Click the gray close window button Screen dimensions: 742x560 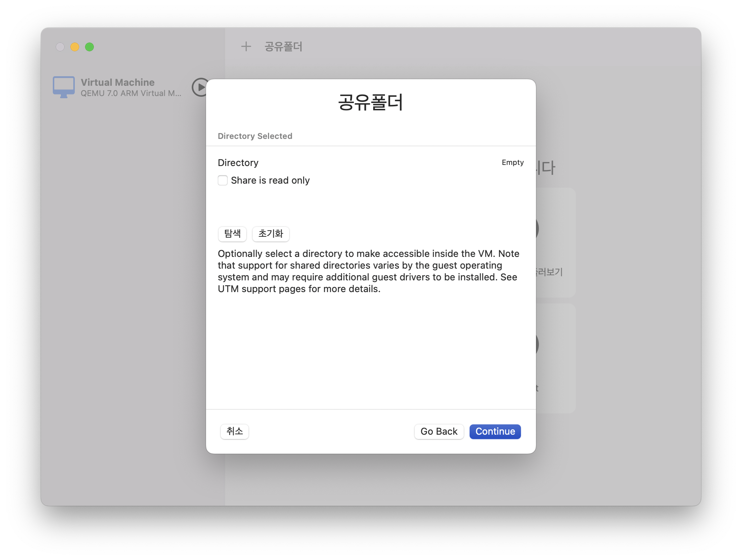tap(60, 47)
